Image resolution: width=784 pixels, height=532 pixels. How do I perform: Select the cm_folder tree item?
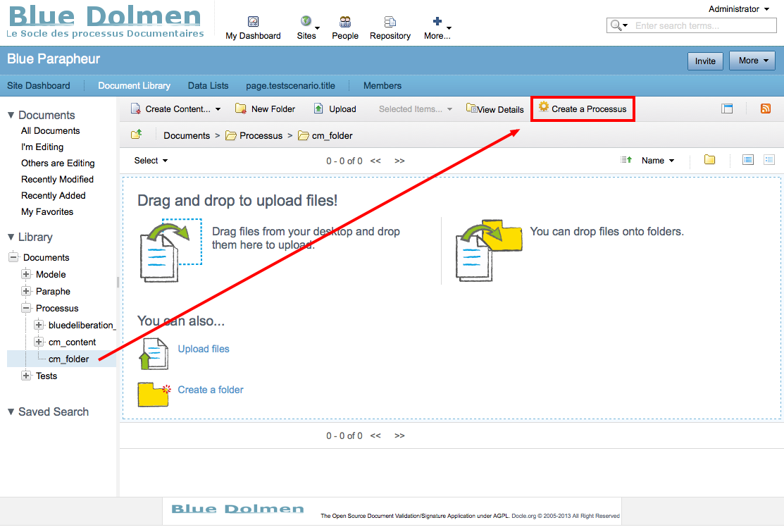(x=68, y=359)
